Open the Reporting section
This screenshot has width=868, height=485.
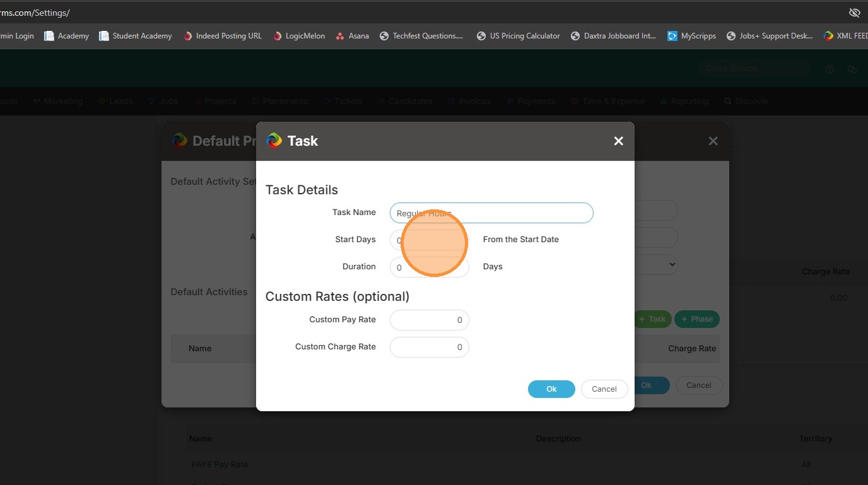(684, 101)
